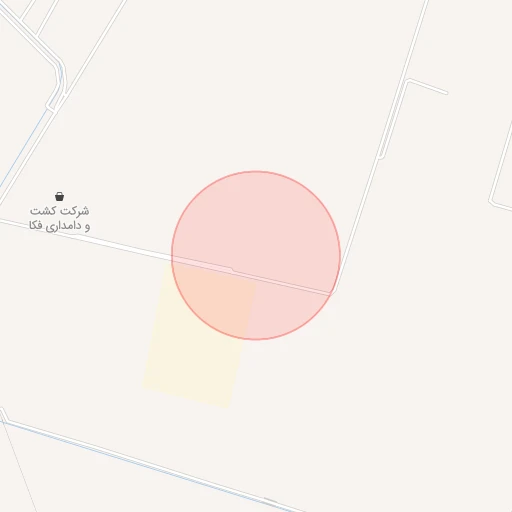Select the blue waterway line at upper left
Screen dimensions: 512x512
(x=23, y=148)
